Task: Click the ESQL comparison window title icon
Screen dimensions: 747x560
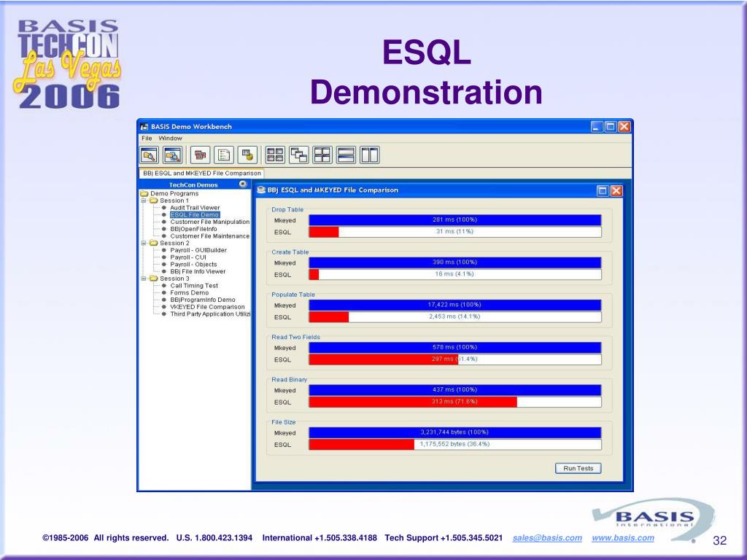Action: click(261, 190)
